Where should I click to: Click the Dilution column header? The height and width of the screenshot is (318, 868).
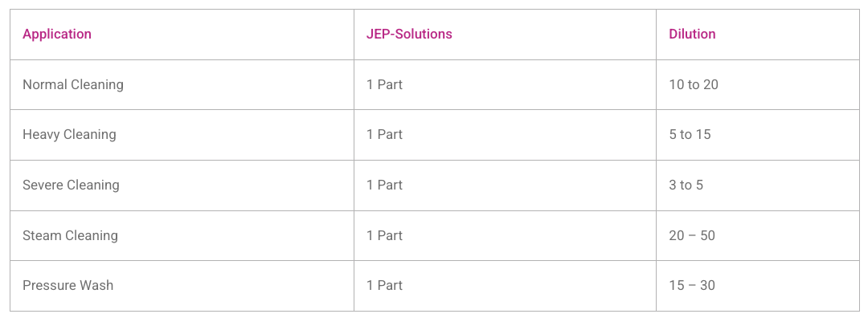pos(692,35)
